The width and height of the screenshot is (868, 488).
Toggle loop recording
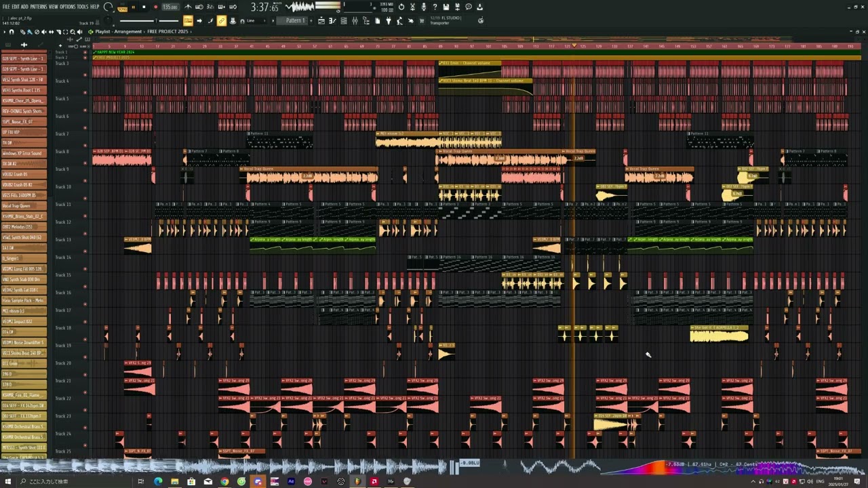(233, 7)
